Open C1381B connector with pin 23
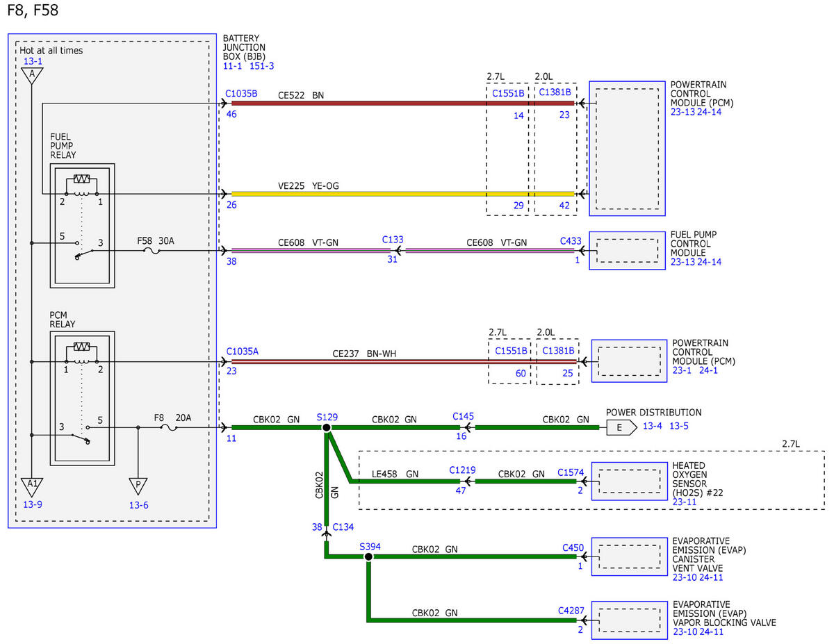Viewport: 834px width, 644px height. point(555,92)
